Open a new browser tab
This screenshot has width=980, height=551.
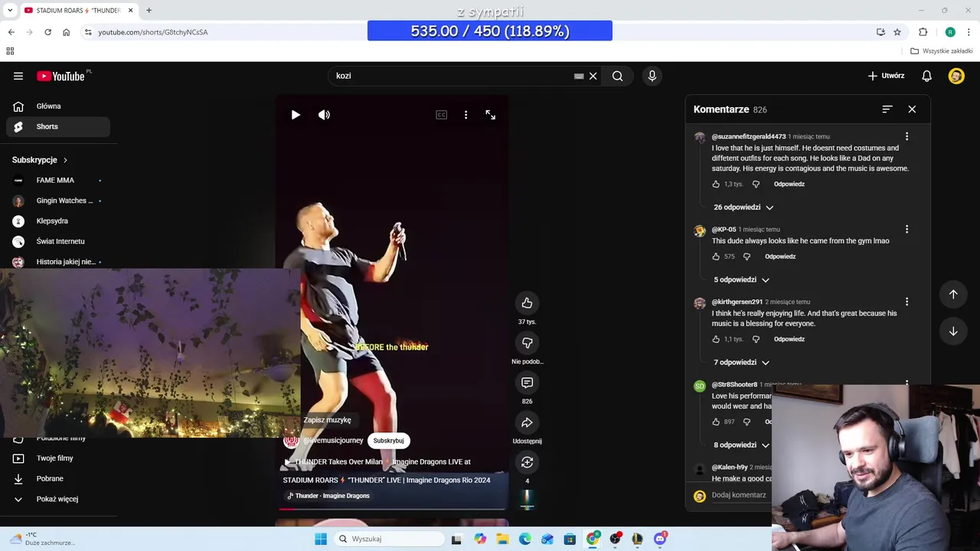149,11
